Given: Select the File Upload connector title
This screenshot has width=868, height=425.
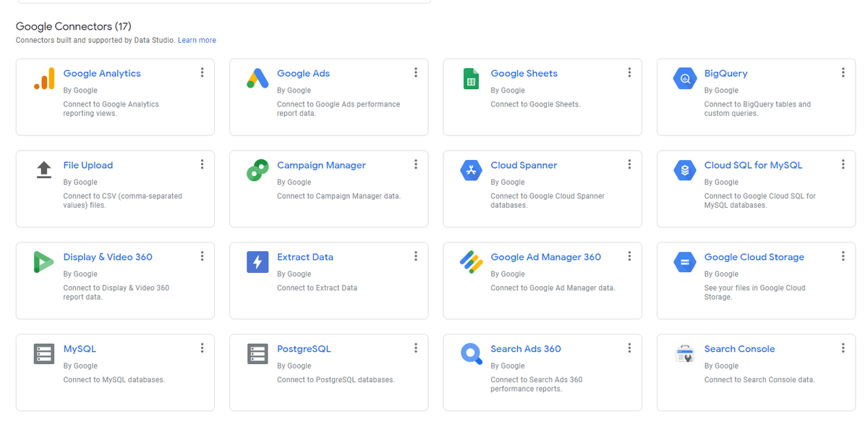Looking at the screenshot, I should (88, 166).
